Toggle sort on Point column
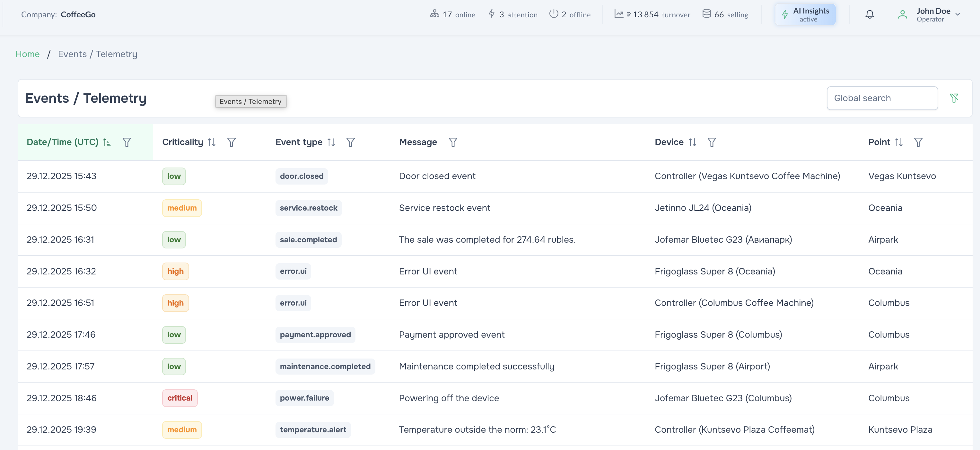The height and width of the screenshot is (450, 980). point(898,142)
